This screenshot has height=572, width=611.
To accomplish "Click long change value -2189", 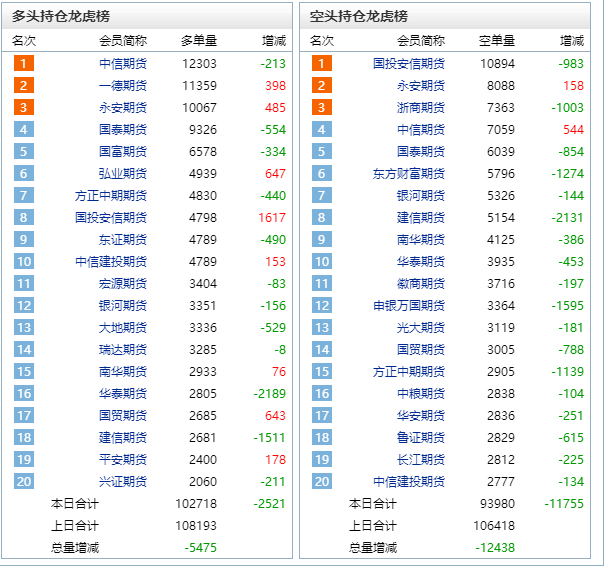I will tap(270, 394).
